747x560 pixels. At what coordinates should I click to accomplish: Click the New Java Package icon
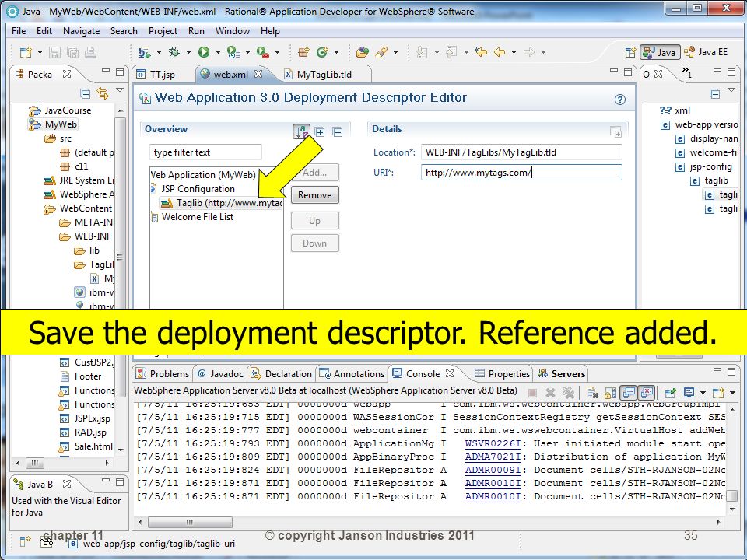tap(303, 52)
